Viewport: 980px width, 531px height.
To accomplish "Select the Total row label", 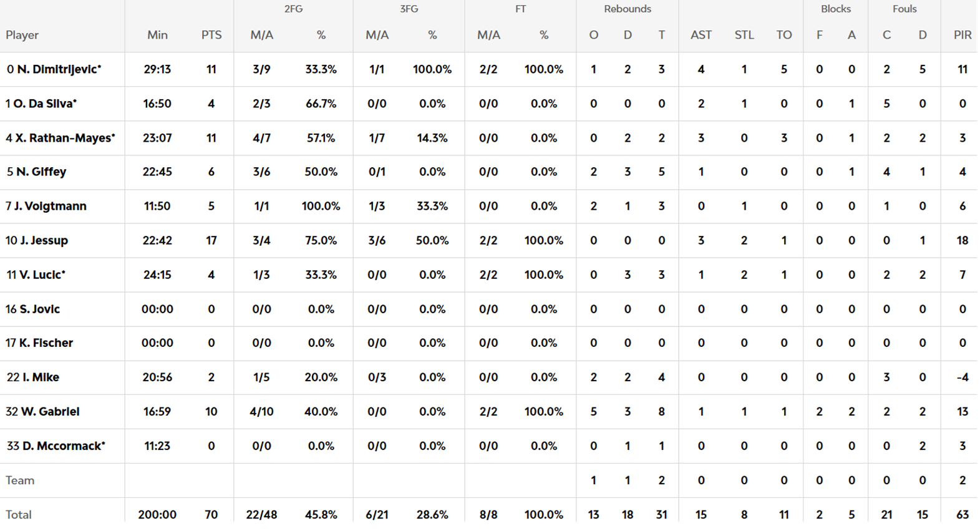I will click(19, 514).
